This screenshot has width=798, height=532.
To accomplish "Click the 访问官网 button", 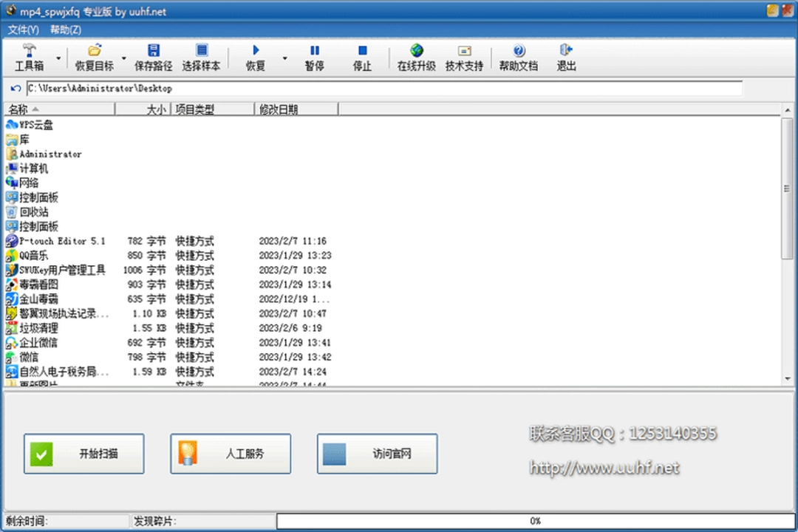I will [x=377, y=454].
